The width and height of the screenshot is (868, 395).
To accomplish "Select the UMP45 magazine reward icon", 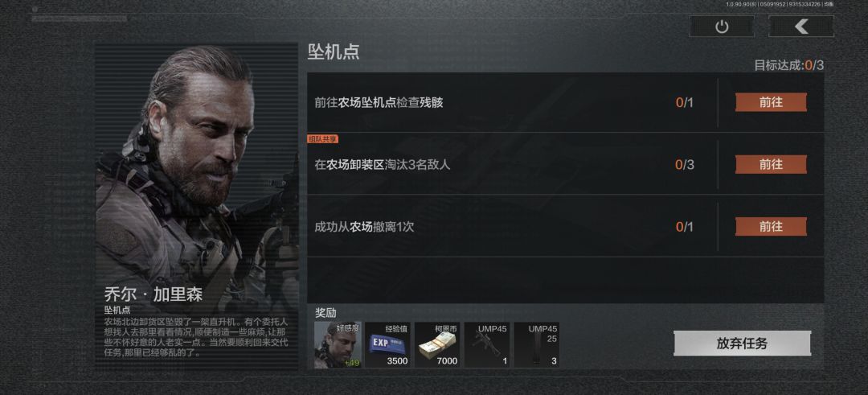I will pyautogui.click(x=537, y=345).
